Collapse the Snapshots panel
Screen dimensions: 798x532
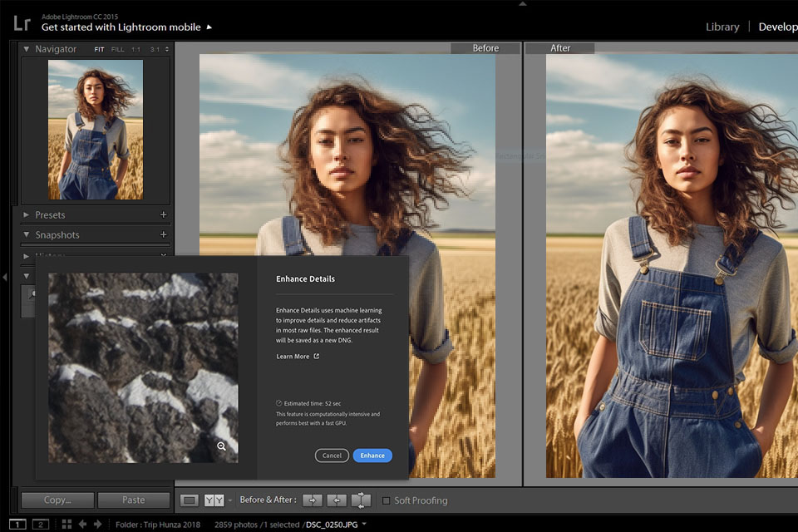point(27,234)
